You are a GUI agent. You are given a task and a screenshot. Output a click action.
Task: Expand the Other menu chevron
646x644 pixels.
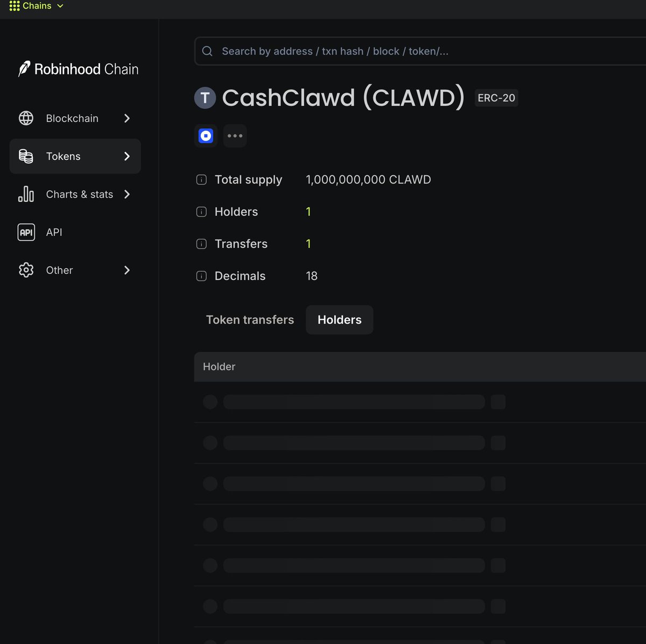(x=127, y=270)
